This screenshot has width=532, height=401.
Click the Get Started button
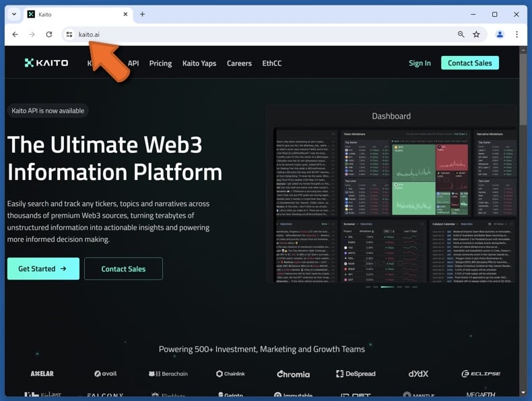(43, 269)
